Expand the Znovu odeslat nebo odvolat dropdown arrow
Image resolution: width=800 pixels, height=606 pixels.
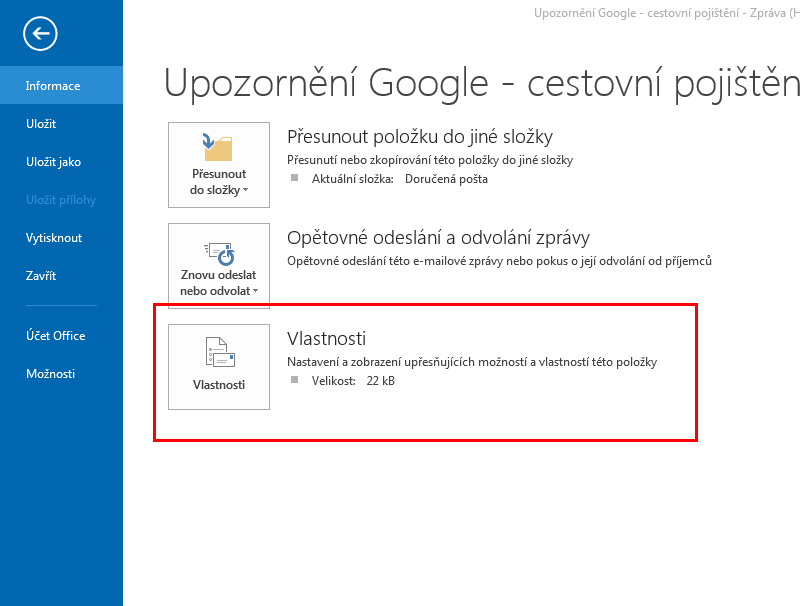pyautogui.click(x=256, y=292)
